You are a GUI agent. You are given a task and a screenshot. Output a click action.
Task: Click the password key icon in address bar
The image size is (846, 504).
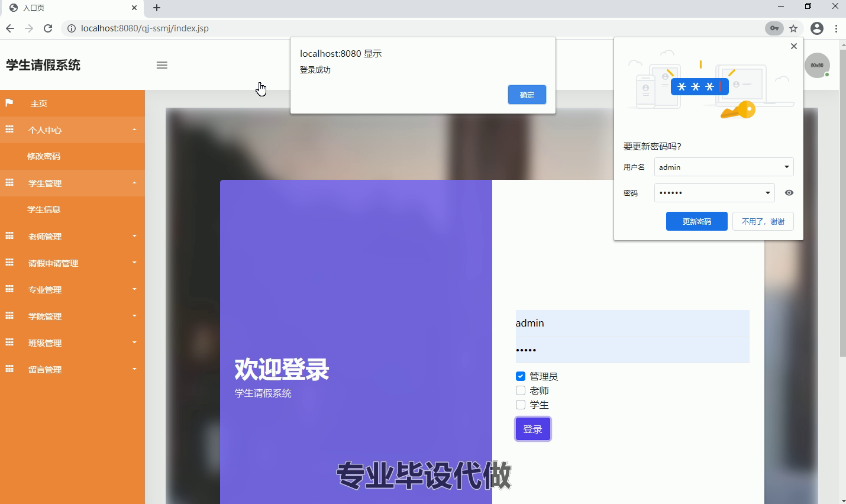point(774,28)
